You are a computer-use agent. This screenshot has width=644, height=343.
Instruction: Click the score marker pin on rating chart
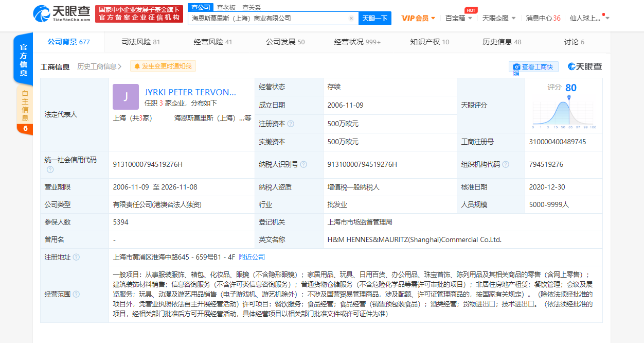[569, 98]
